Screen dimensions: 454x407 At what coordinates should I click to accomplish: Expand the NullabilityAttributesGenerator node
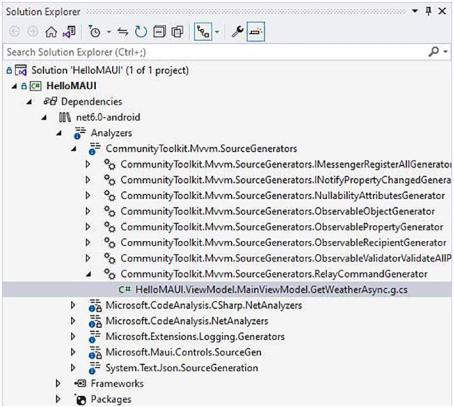(88, 195)
